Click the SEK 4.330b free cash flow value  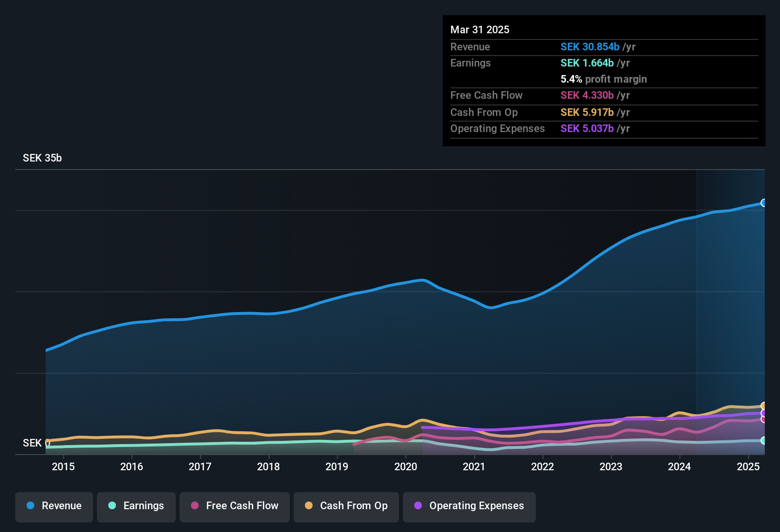(x=587, y=95)
